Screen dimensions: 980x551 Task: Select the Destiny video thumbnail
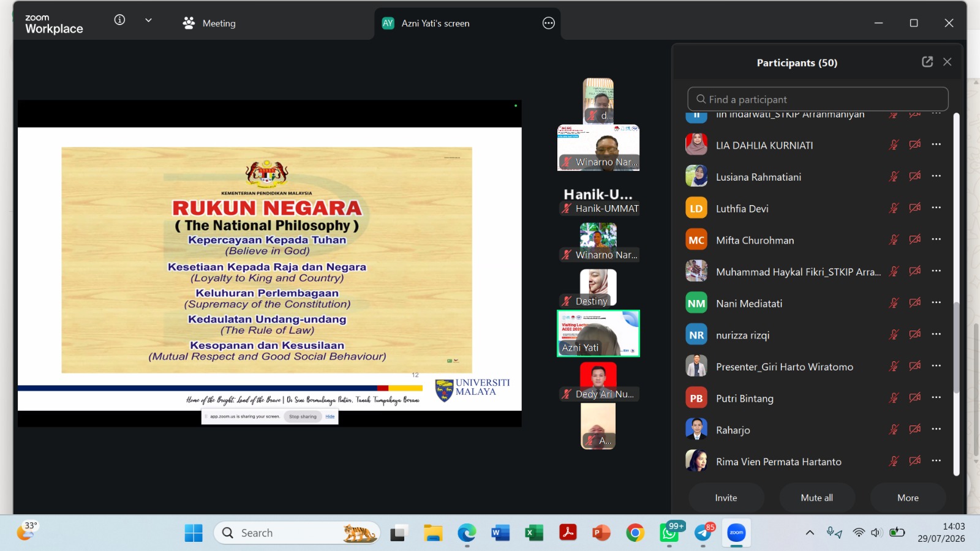598,288
